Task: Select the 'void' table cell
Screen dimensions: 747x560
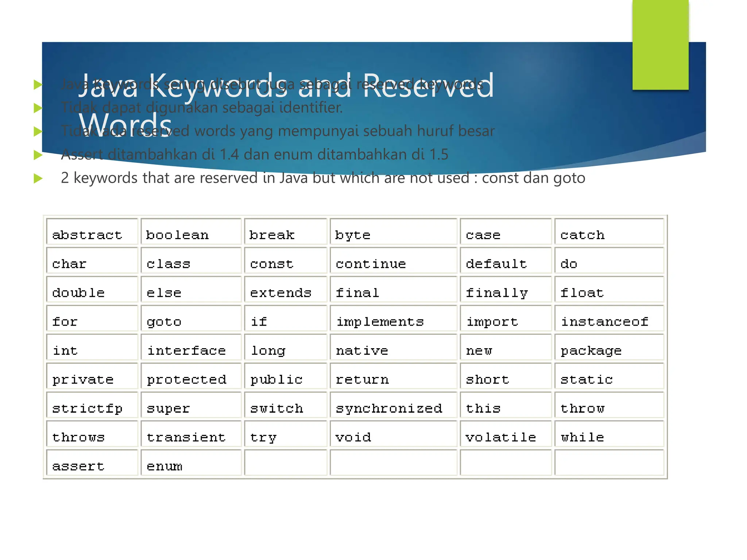Action: (x=393, y=433)
